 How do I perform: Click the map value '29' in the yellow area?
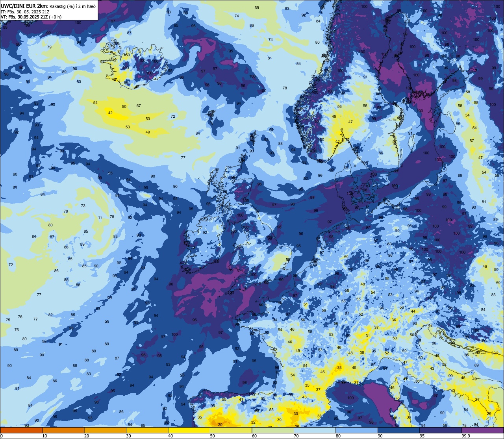click(x=489, y=413)
